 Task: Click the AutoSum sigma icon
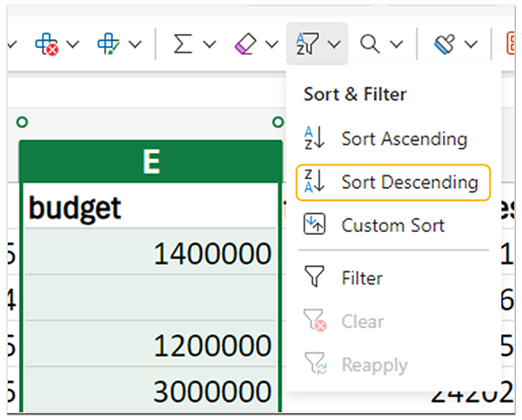(x=183, y=43)
